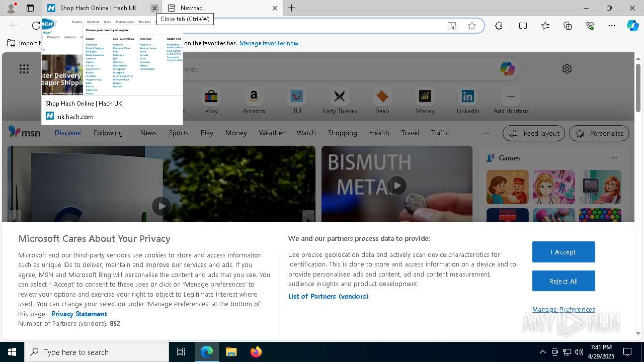The width and height of the screenshot is (644, 362).
Task: Reload the current page
Action: pyautogui.click(x=36, y=26)
